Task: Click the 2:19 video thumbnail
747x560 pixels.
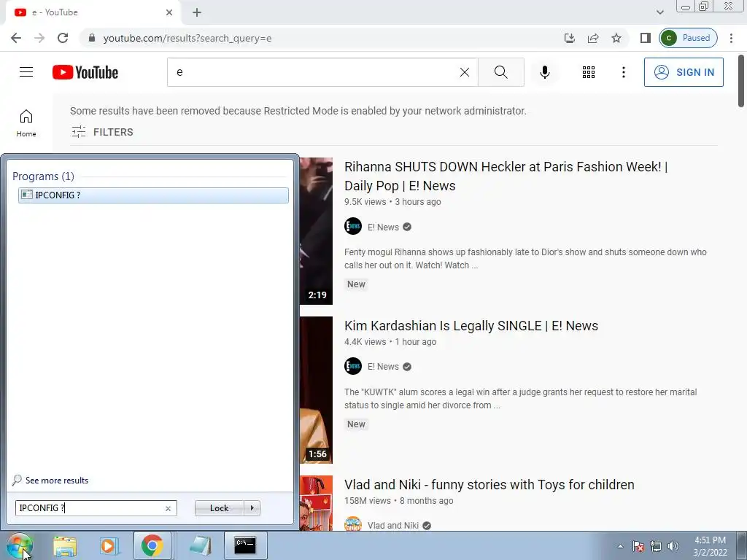Action: (x=316, y=231)
